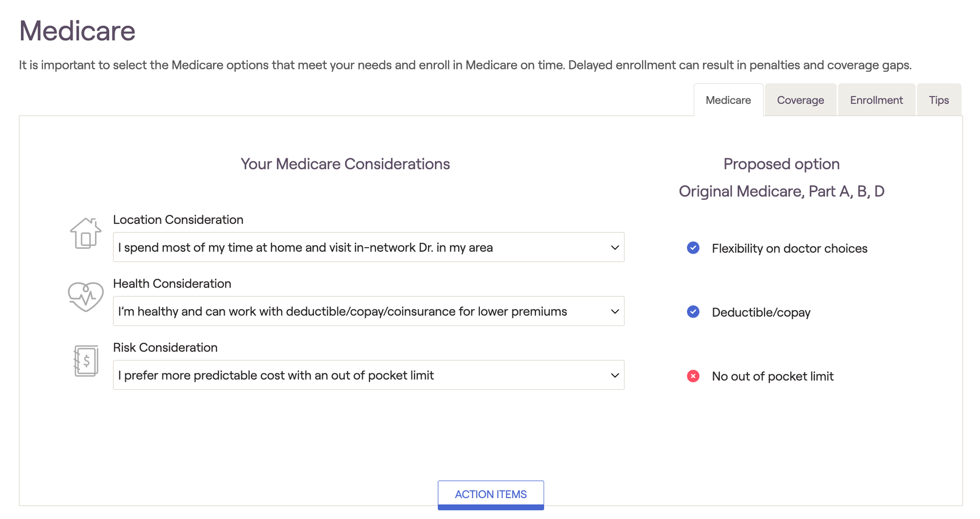The width and height of the screenshot is (980, 519).
Task: Click the 'Proposed option' heading
Action: click(781, 164)
